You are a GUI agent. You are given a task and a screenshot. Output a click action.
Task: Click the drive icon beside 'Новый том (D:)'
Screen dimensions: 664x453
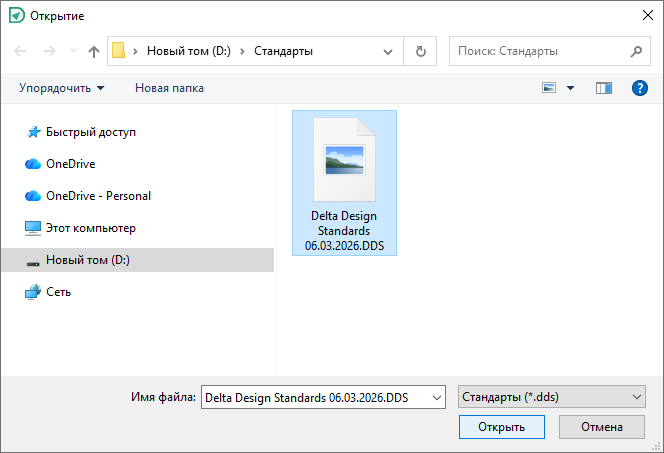click(33, 262)
